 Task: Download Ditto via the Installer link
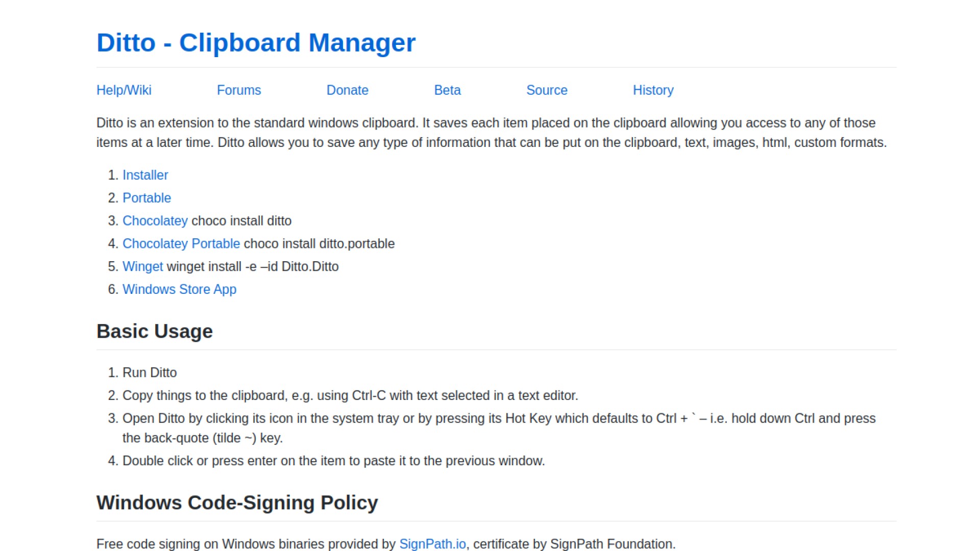click(x=145, y=175)
